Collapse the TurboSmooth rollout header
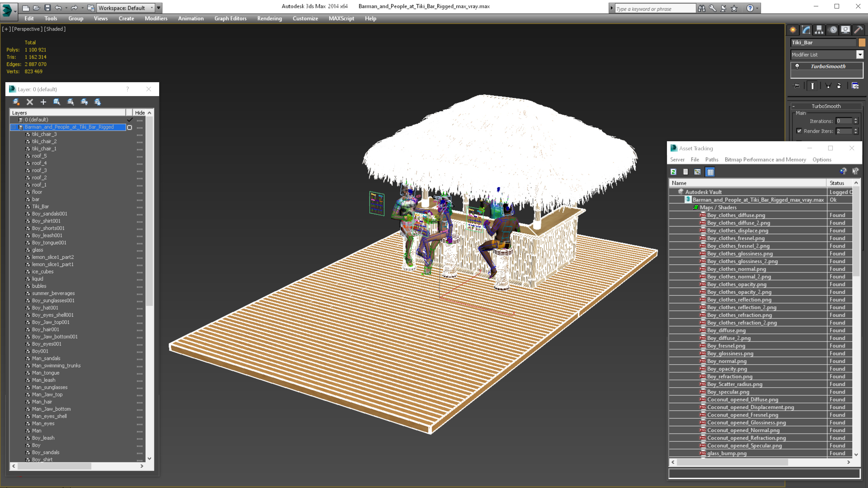 pos(826,106)
